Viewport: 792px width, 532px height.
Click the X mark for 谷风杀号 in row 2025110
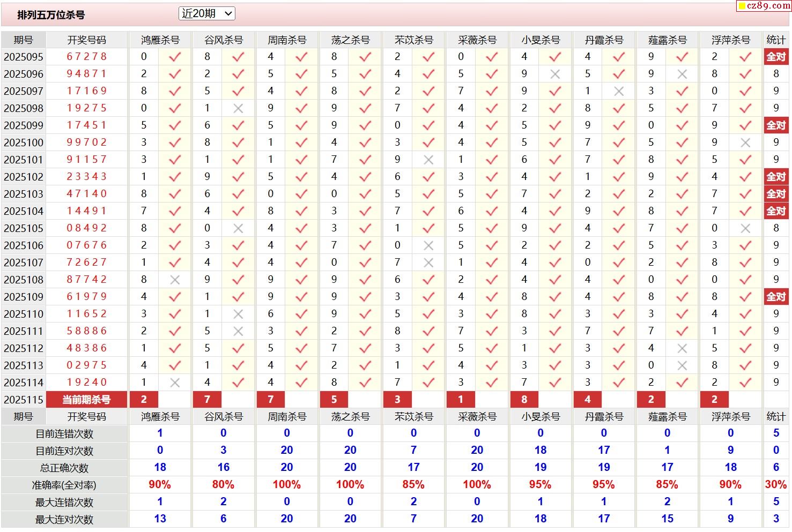pyautogui.click(x=238, y=314)
